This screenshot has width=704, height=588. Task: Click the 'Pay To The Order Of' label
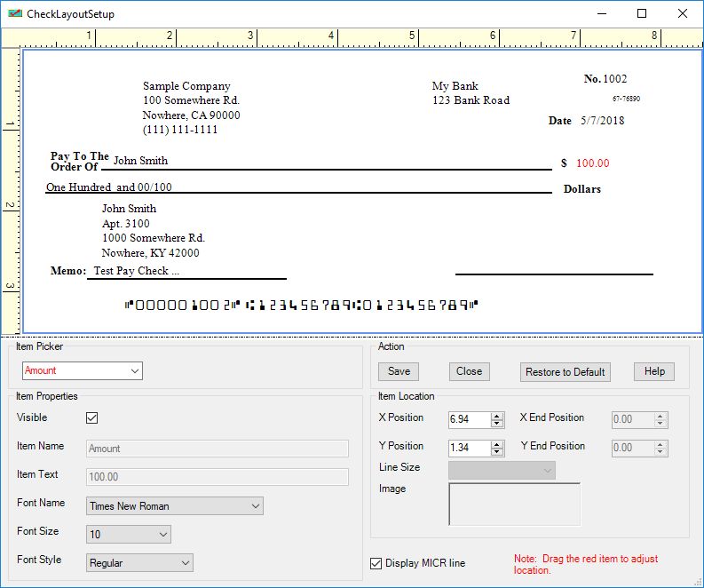click(79, 162)
